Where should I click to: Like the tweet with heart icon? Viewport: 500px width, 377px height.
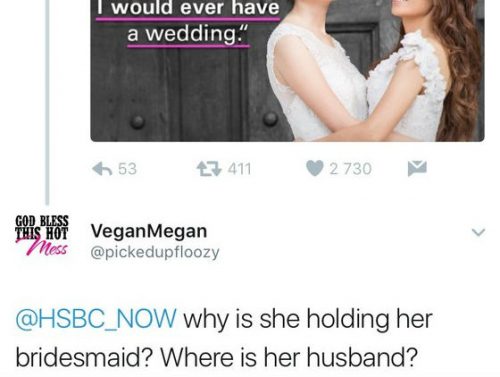[x=315, y=168]
